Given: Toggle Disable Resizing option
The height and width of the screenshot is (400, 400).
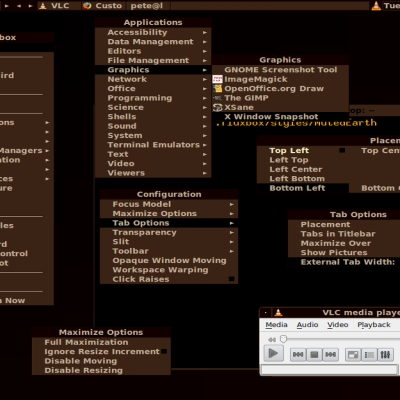Looking at the screenshot, I should pos(101,370).
